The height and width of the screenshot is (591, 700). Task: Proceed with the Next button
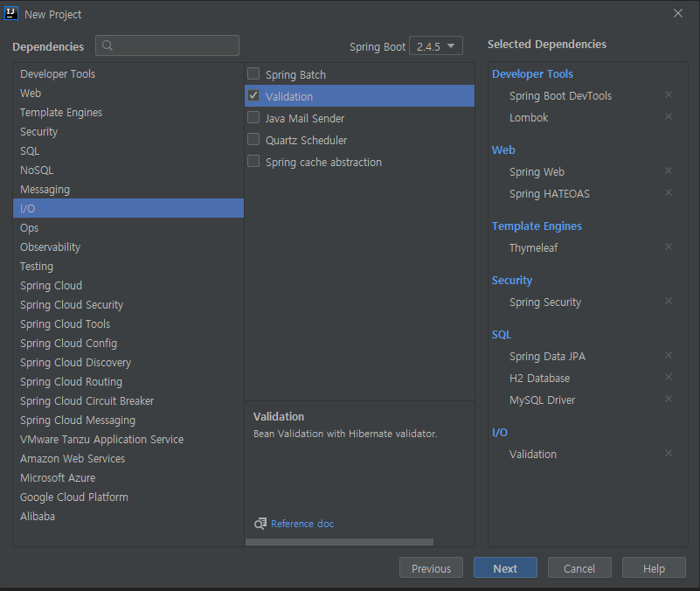click(x=505, y=567)
